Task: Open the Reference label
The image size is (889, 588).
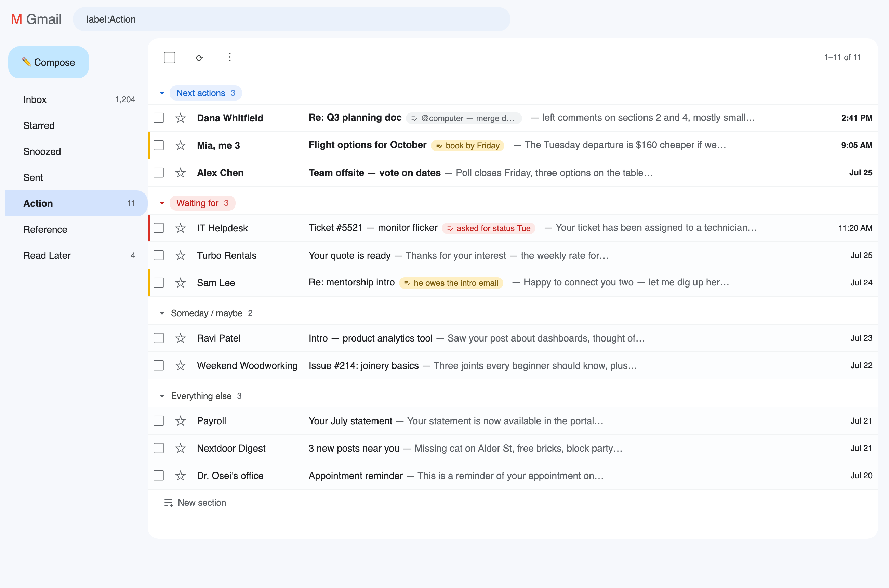Action: click(77, 229)
